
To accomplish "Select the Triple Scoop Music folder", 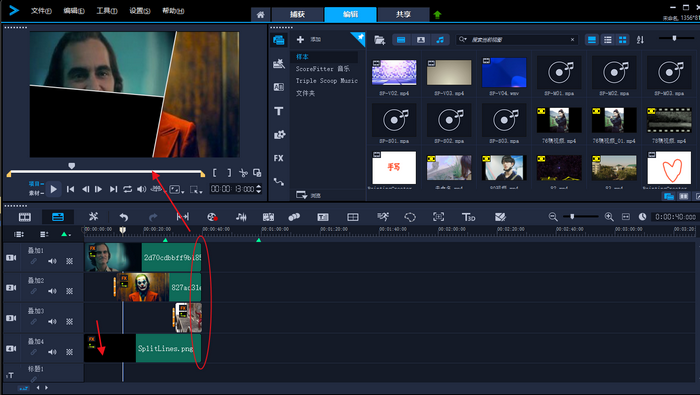I will [x=327, y=81].
